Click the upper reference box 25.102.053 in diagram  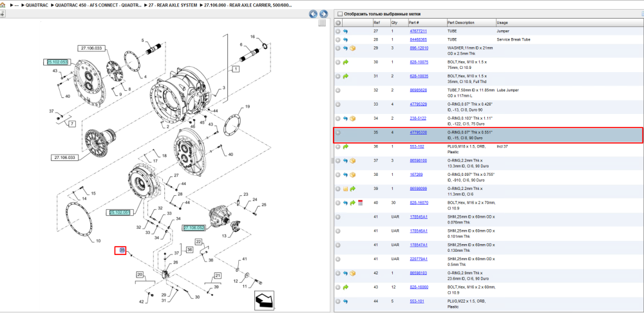coord(57,62)
